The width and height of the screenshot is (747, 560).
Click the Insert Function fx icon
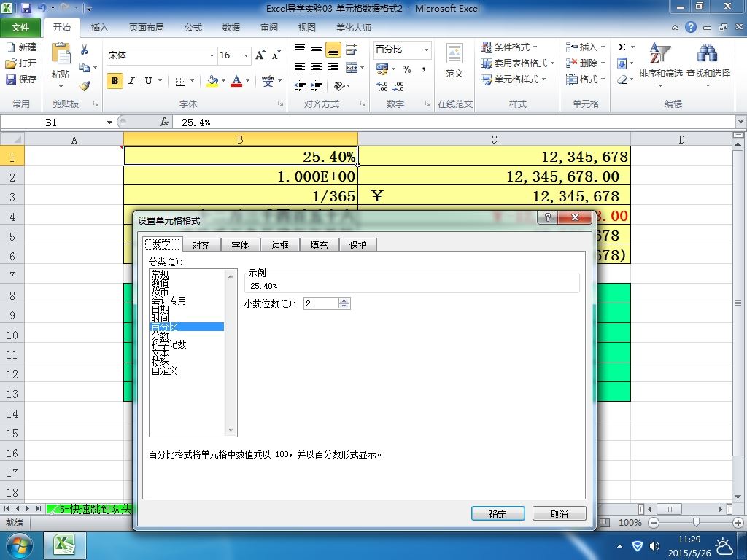[164, 122]
